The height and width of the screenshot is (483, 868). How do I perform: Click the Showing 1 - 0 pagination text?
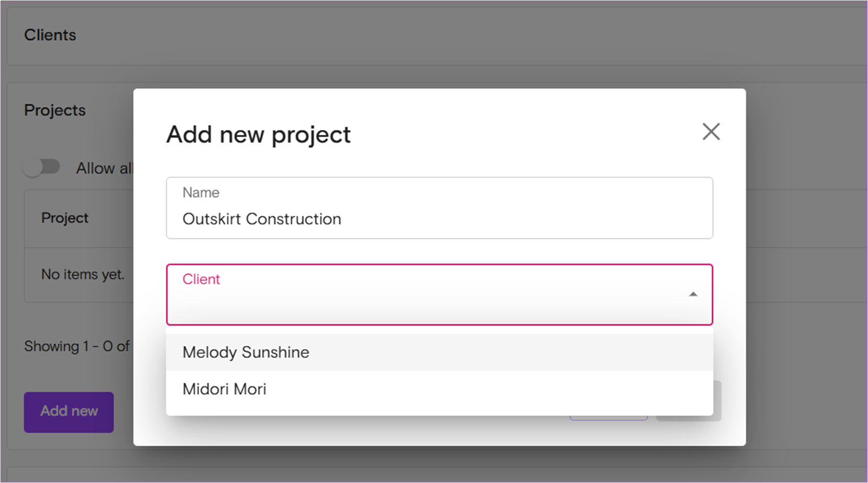coord(77,346)
